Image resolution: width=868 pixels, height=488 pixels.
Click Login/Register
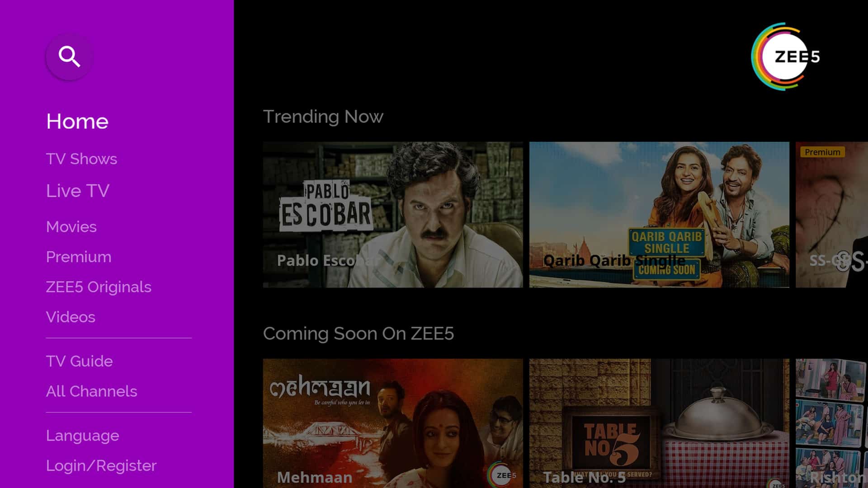[x=100, y=465]
